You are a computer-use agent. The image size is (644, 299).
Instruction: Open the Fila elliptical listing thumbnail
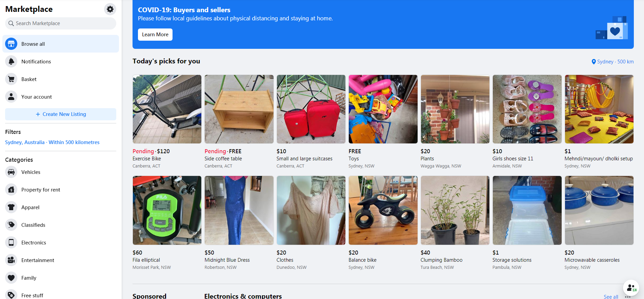[167, 210]
